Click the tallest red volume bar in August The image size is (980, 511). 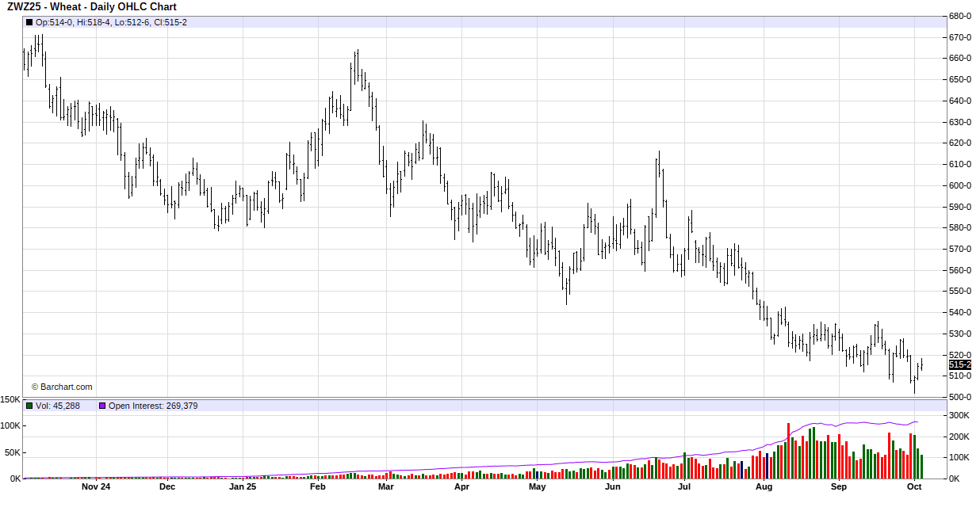(788, 451)
